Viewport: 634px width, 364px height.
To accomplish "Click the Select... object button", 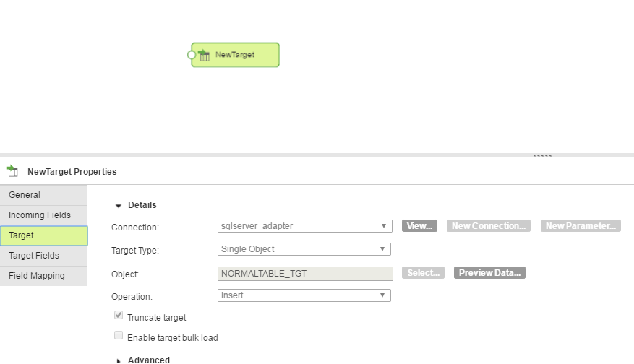I will pos(423,273).
